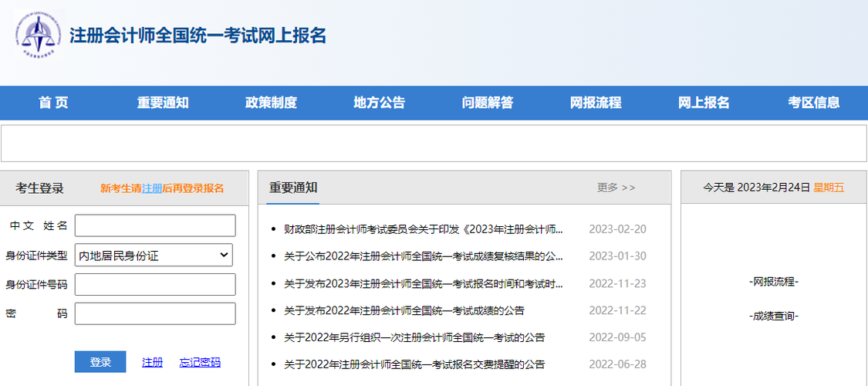Open the 考区信息 navigation item

click(813, 103)
